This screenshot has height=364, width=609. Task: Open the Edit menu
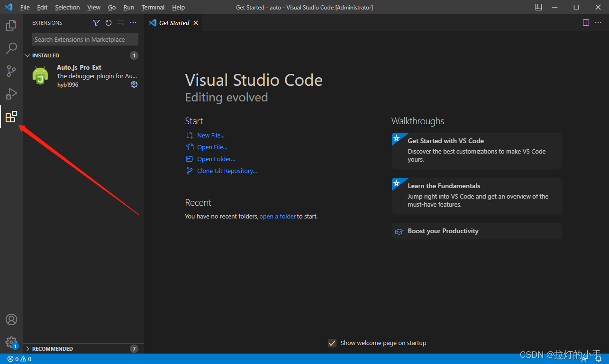[42, 7]
